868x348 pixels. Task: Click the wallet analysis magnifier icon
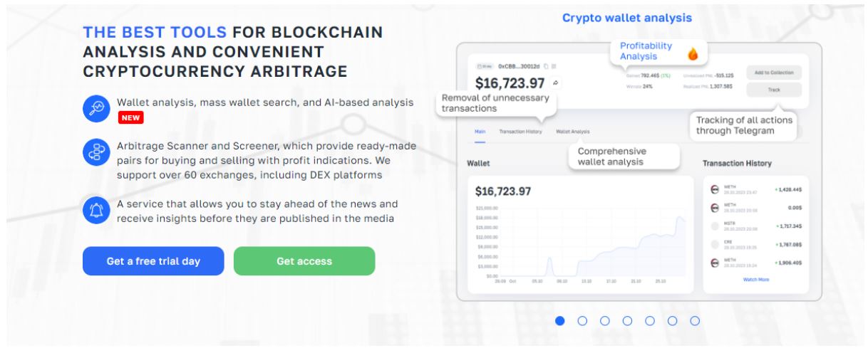coord(95,108)
